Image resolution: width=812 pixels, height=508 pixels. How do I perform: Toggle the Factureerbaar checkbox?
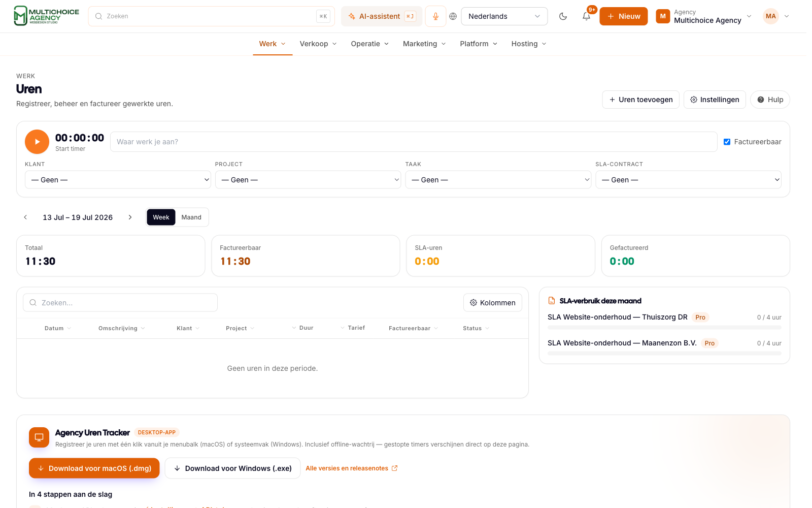click(727, 142)
